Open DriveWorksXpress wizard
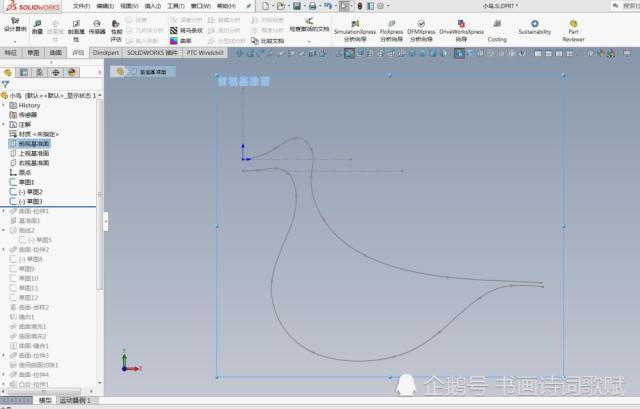Screen dimensions: 640x409 click(461, 31)
